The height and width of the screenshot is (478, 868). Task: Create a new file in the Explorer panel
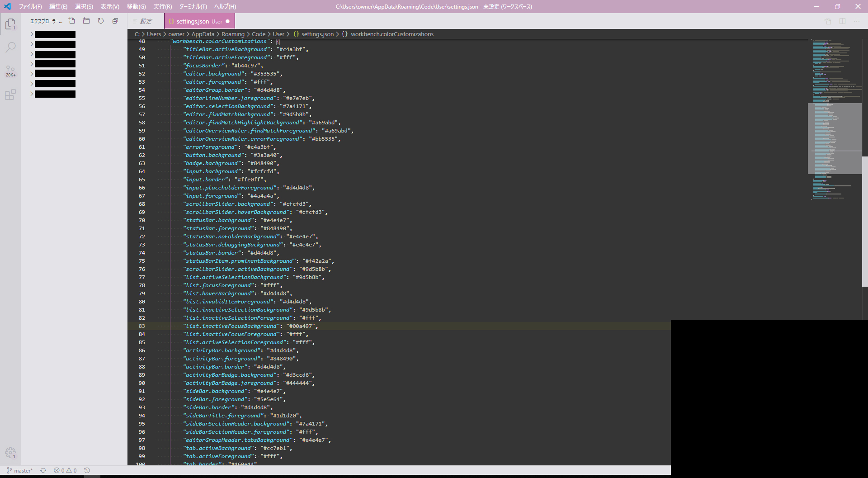[71, 20]
